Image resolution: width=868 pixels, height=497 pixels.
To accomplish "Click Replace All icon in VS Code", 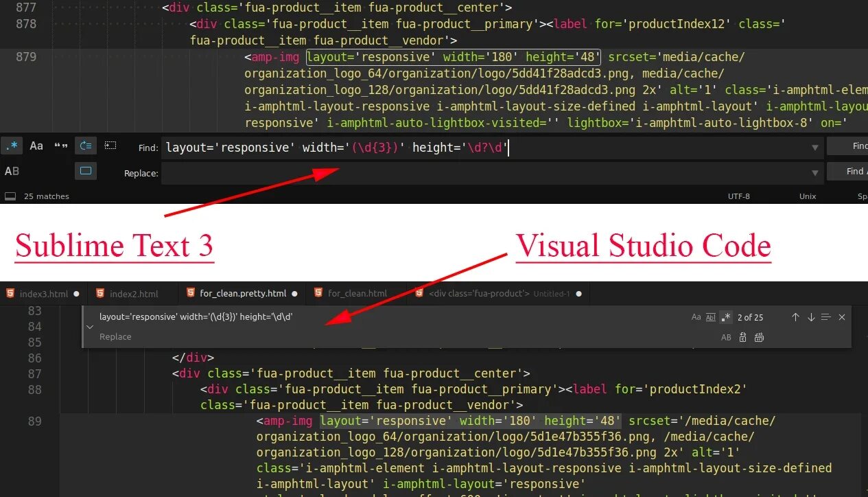I will 759,337.
